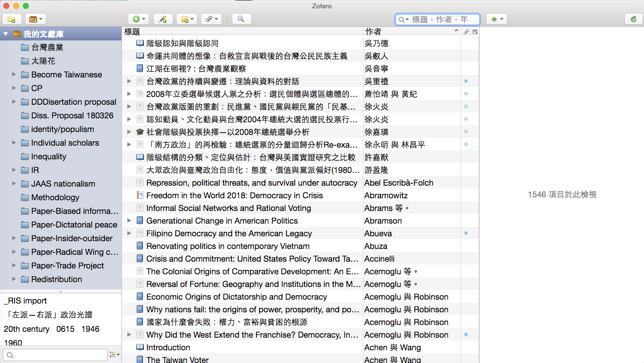
Task: Click the 0615 tag
Action: click(x=65, y=329)
